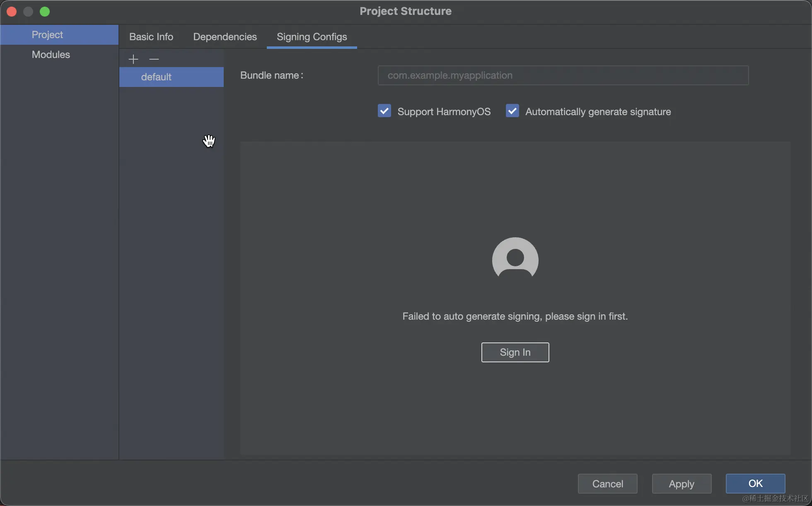The height and width of the screenshot is (506, 812).
Task: Click the minus icon to remove config
Action: 154,59
